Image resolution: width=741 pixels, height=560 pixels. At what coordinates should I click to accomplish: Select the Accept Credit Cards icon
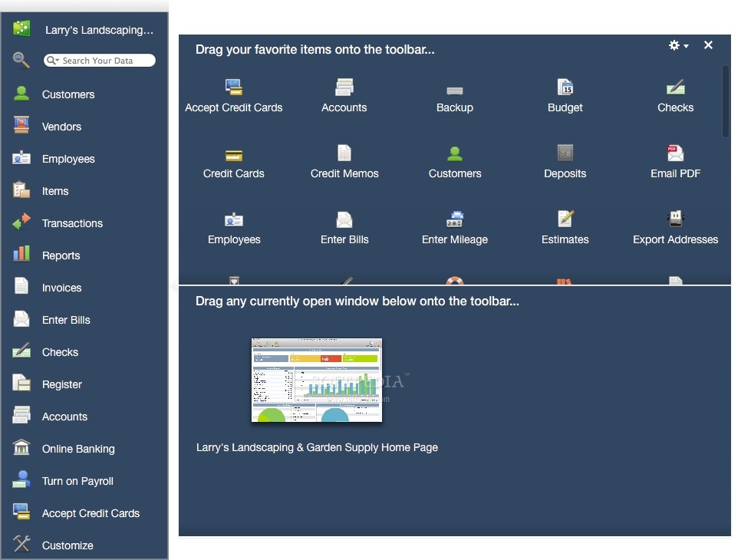pyautogui.click(x=233, y=87)
